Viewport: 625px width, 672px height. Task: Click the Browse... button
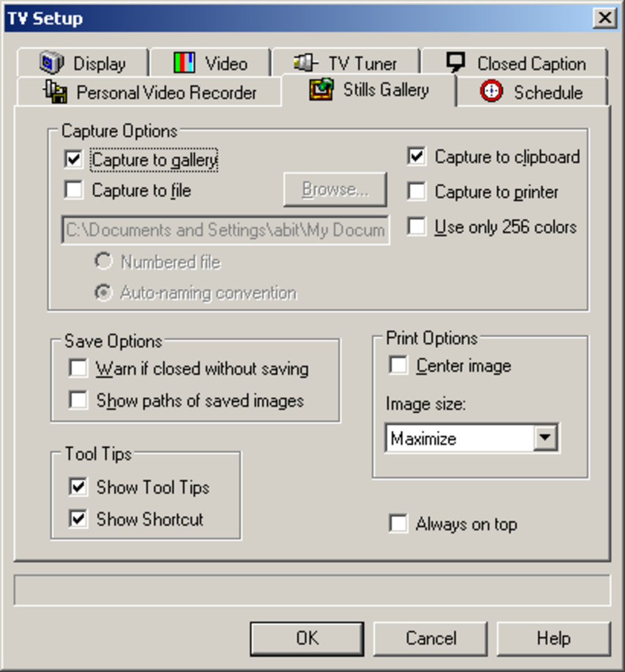click(335, 190)
